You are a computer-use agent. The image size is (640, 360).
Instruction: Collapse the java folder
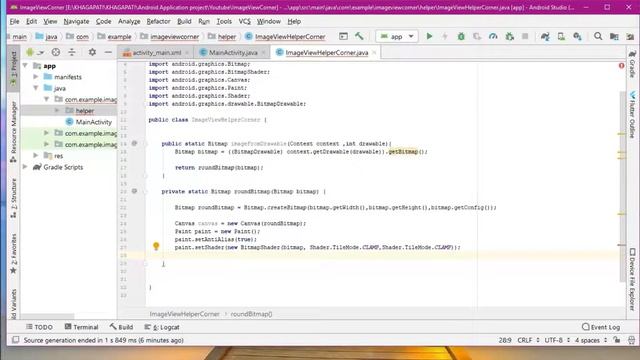pos(36,88)
